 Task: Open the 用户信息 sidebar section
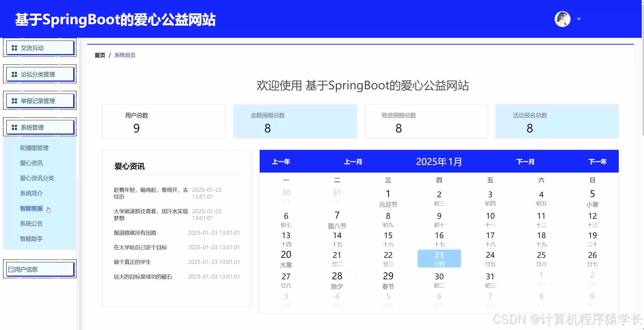tap(40, 269)
